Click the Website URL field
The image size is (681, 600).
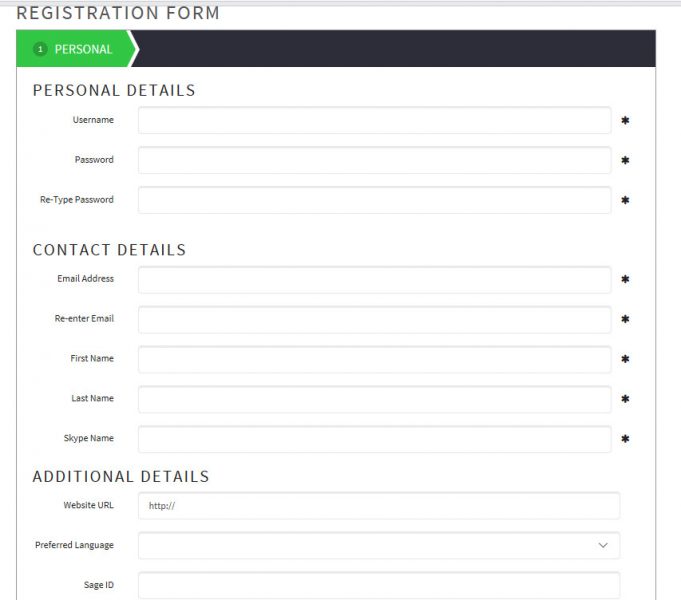coord(379,506)
